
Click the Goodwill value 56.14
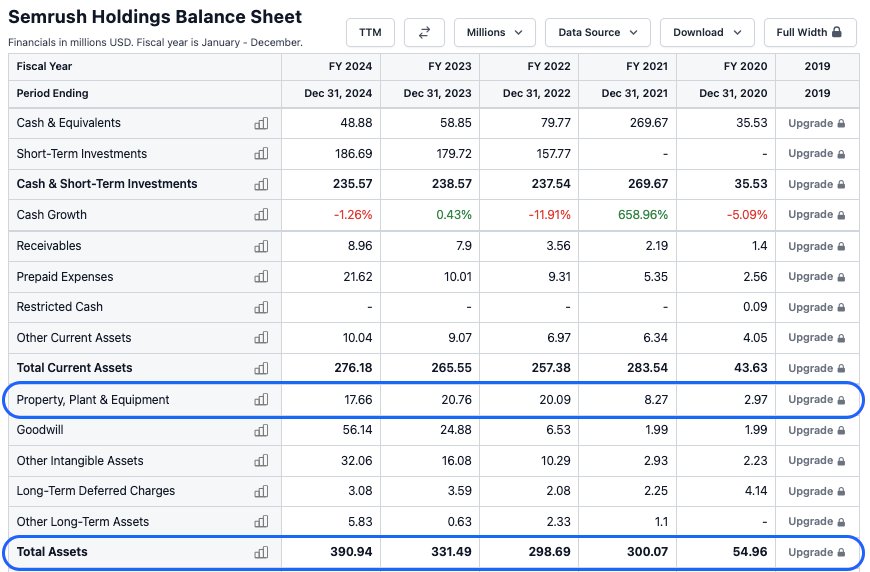[357, 430]
